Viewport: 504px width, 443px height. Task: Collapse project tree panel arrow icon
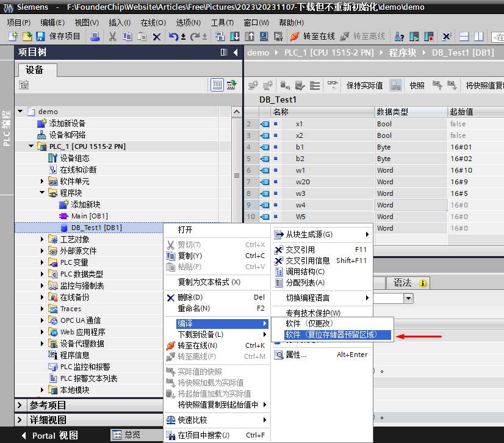point(236,52)
